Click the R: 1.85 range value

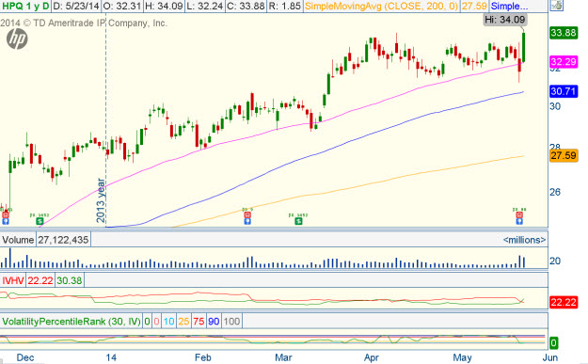coord(285,6)
